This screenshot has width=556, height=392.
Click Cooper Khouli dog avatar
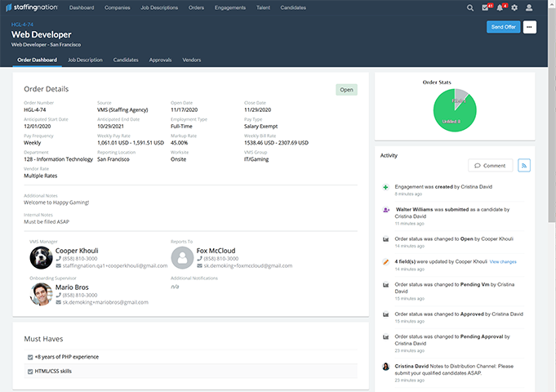click(x=41, y=258)
